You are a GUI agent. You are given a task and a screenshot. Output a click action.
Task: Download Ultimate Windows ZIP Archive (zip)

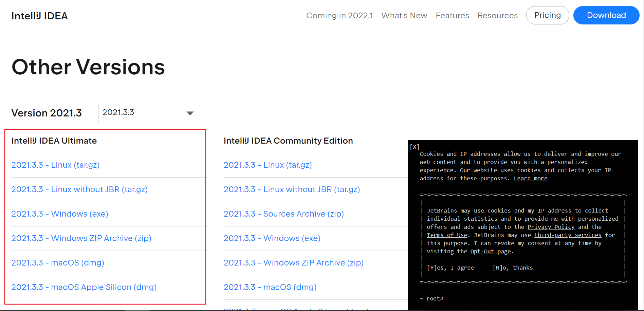tap(81, 238)
